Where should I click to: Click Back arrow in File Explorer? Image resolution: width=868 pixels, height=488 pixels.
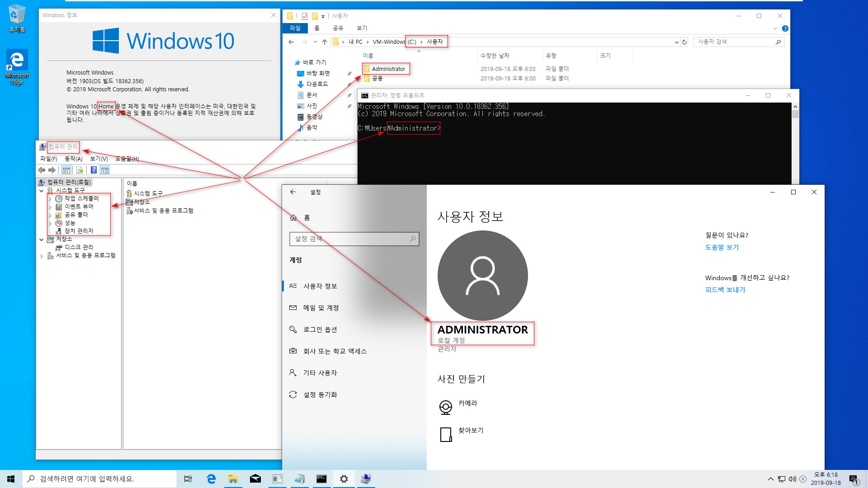(291, 42)
